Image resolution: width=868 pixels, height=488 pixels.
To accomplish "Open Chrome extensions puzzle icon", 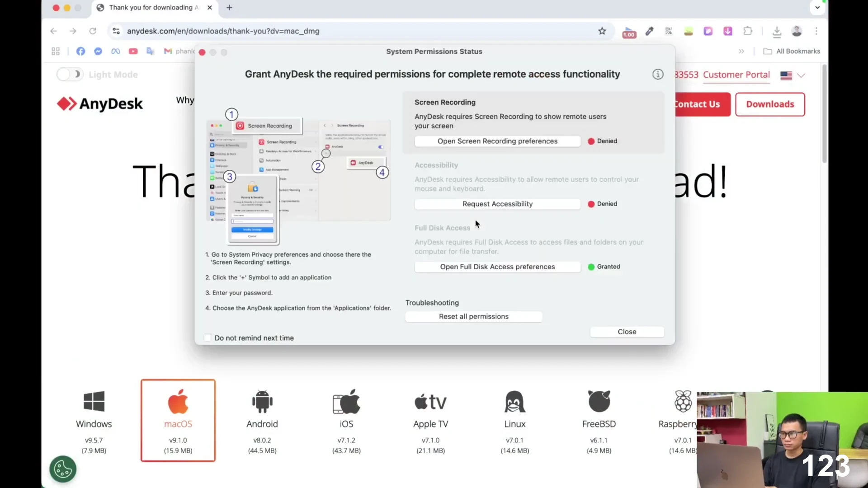I will [x=748, y=31].
